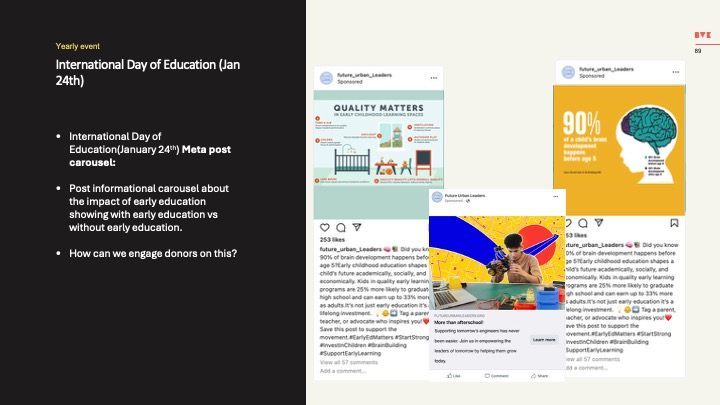Open three-dot menu on the 90% brain post
720x405 pixels.
click(x=675, y=72)
